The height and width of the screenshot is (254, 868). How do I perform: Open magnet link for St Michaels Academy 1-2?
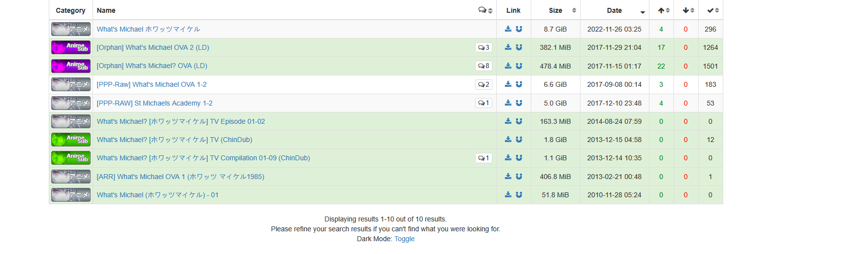519,103
